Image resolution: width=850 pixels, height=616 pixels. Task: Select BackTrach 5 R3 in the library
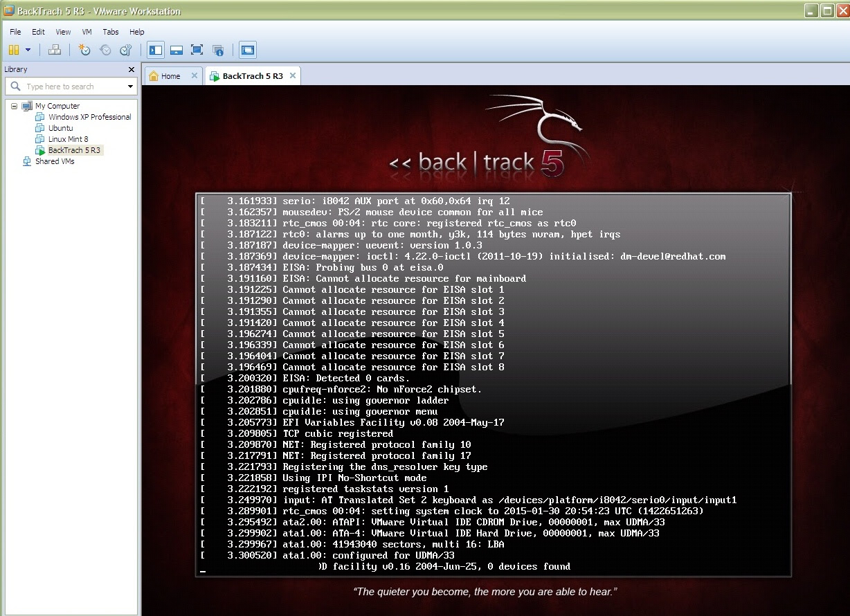[74, 150]
